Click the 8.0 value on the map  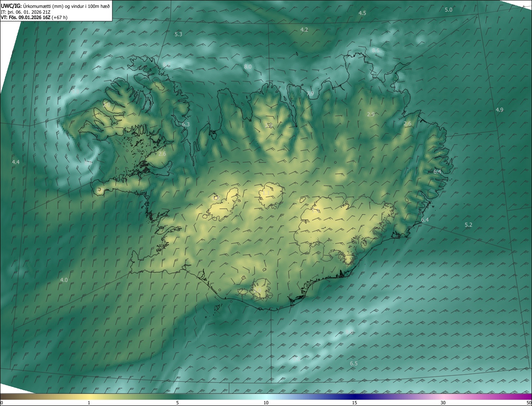coord(248,67)
